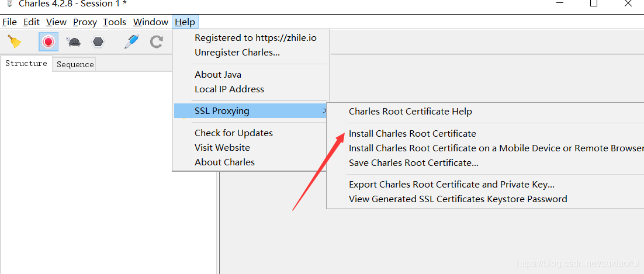Screen dimensions: 644x274
Task: View Generated SSL Certificates Keystore Password
Action: (x=458, y=199)
